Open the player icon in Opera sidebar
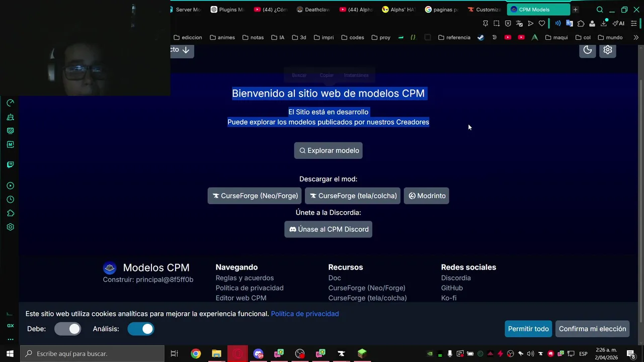This screenshot has width=644, height=362. click(x=10, y=186)
